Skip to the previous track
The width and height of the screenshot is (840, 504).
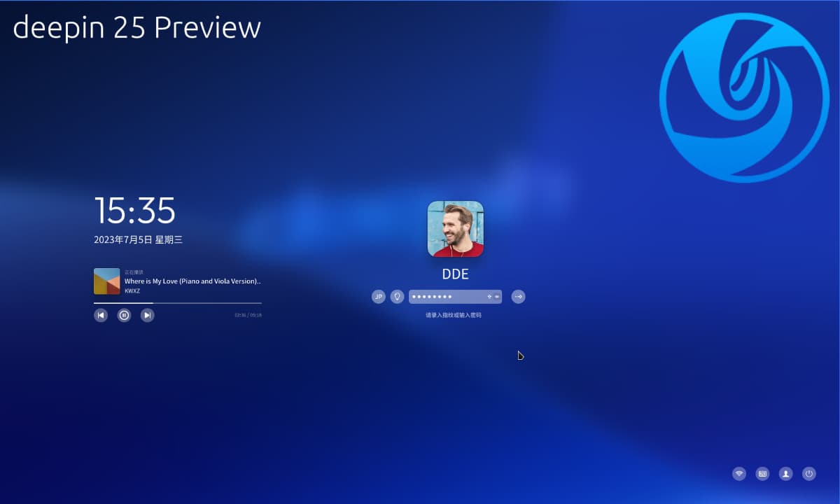(x=101, y=316)
